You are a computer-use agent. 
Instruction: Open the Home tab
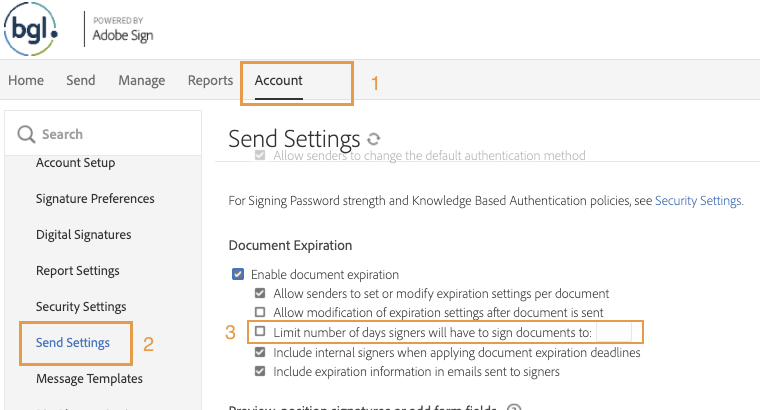tap(26, 81)
